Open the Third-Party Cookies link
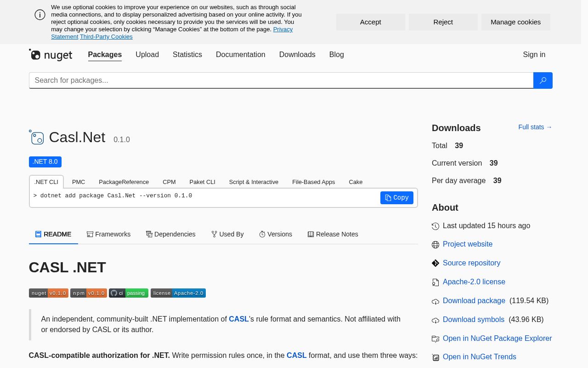The image size is (588, 368). coord(106,37)
